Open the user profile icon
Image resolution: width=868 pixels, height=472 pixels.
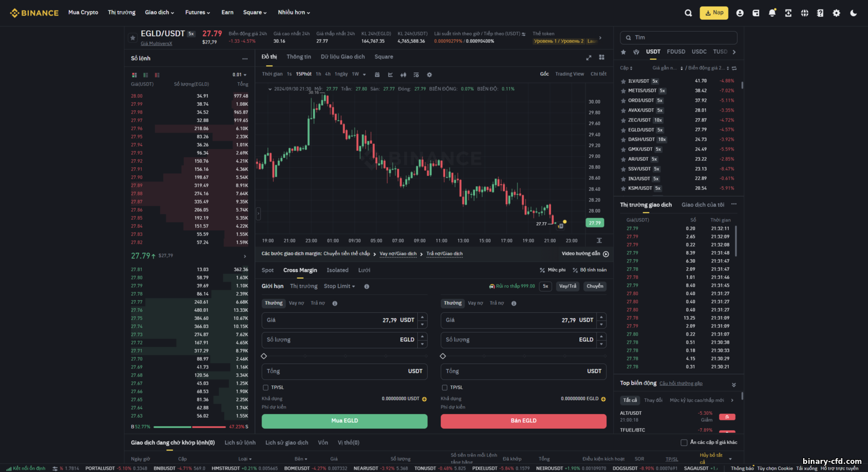[x=740, y=13]
